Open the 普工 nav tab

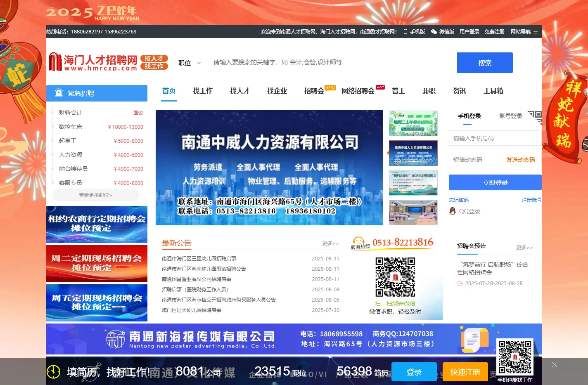pos(398,91)
